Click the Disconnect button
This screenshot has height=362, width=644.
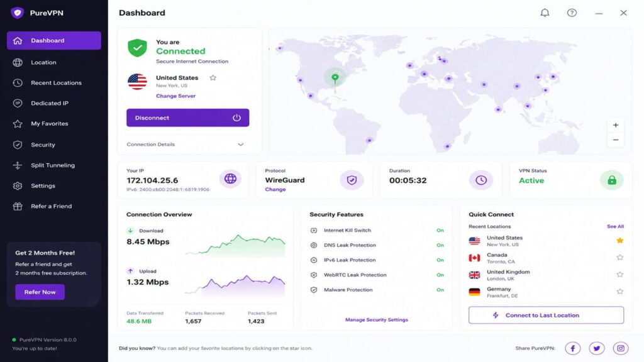click(x=187, y=118)
